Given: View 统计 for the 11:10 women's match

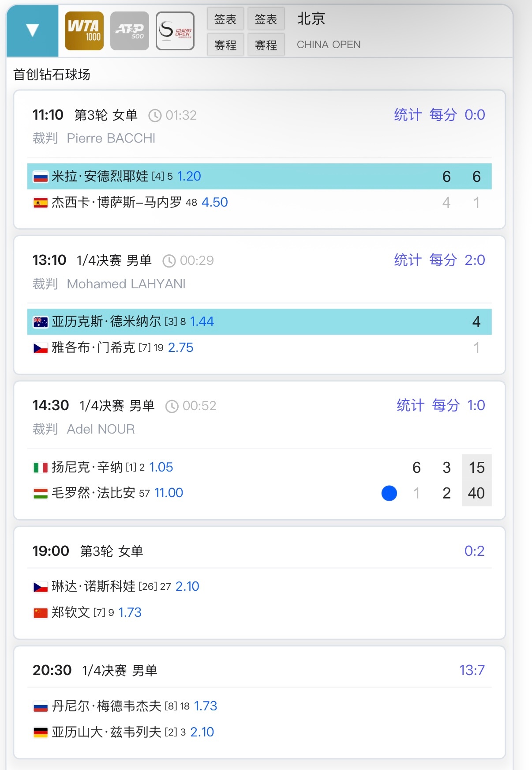Looking at the screenshot, I should 408,115.
